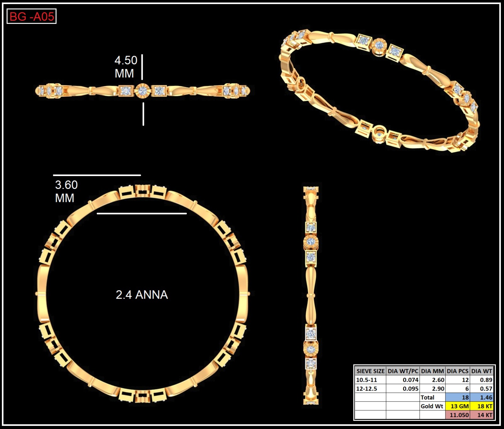Viewport: 504px width, 429px height.
Task: Select the 12-12.5 sieve size cell
Action: coord(370,389)
